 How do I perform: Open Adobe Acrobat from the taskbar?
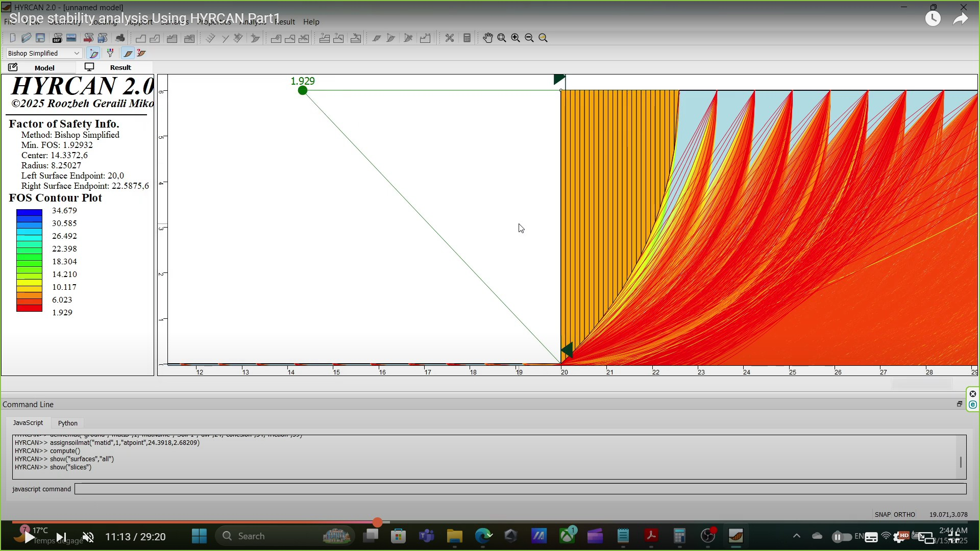[651, 536]
